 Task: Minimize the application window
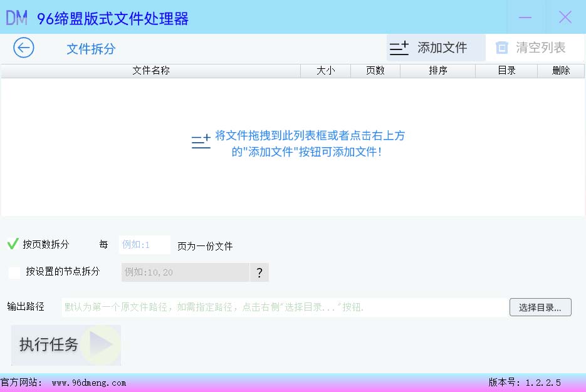(x=525, y=17)
